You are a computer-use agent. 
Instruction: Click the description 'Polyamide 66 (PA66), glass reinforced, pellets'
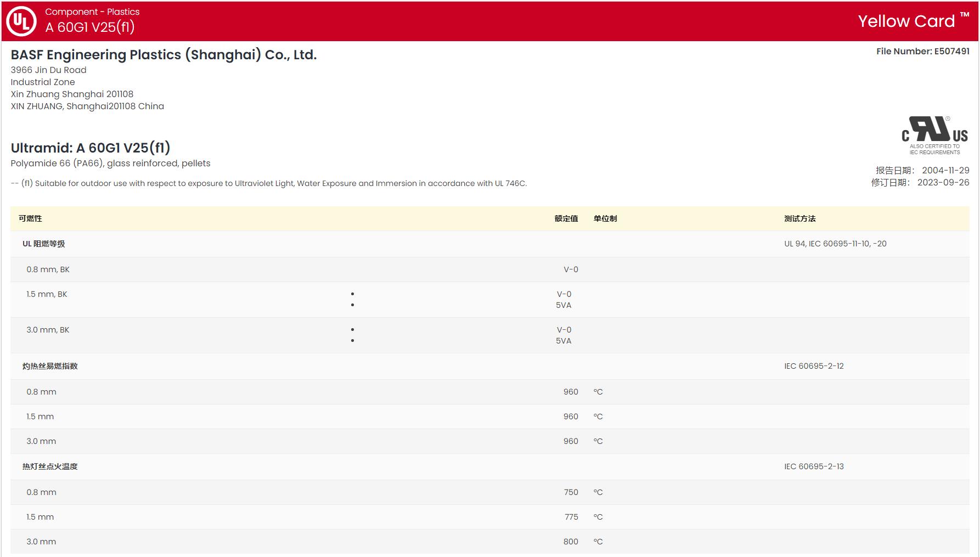tap(110, 163)
